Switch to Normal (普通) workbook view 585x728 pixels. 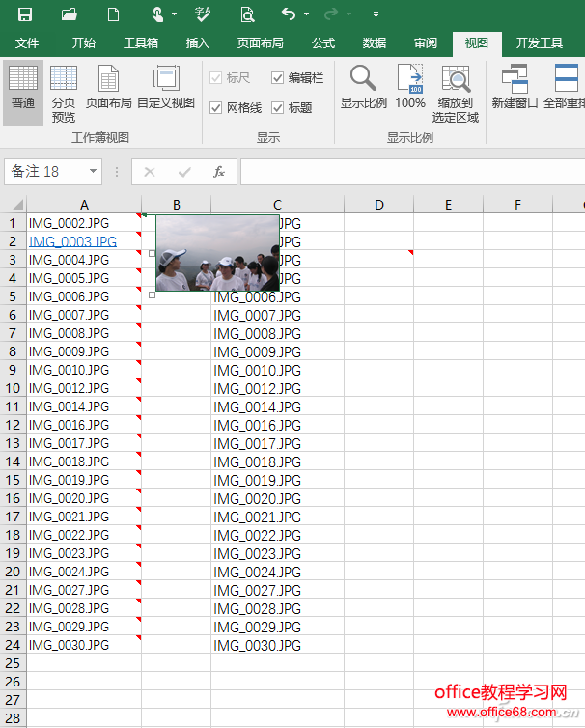(23, 93)
